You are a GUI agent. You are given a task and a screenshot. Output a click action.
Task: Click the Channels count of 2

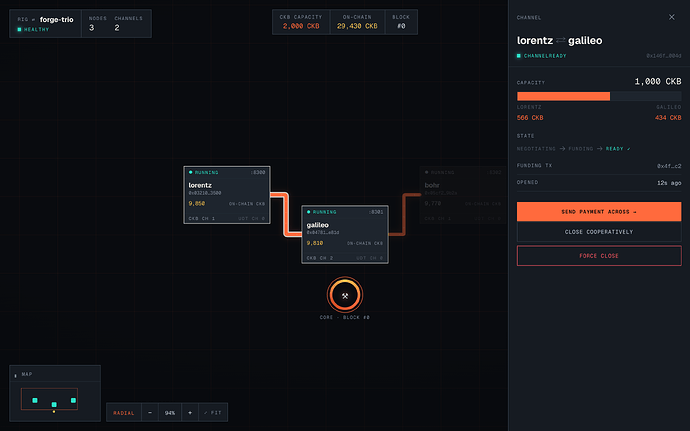(117, 28)
